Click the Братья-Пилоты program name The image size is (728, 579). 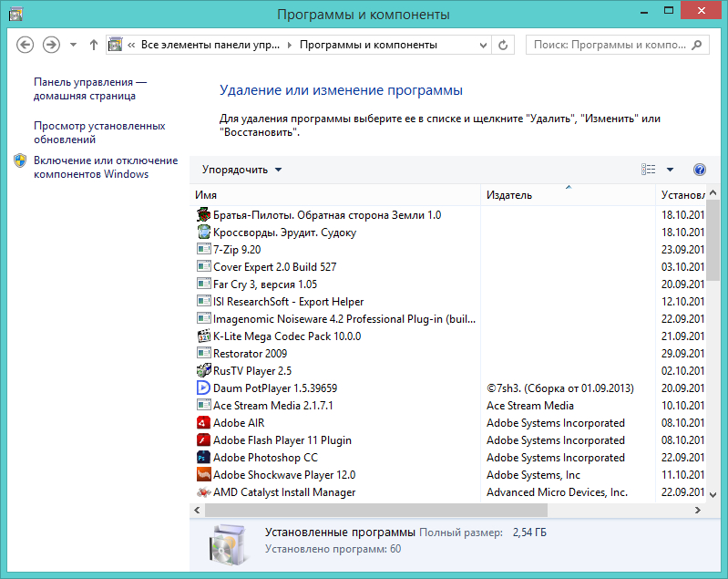[x=327, y=215]
